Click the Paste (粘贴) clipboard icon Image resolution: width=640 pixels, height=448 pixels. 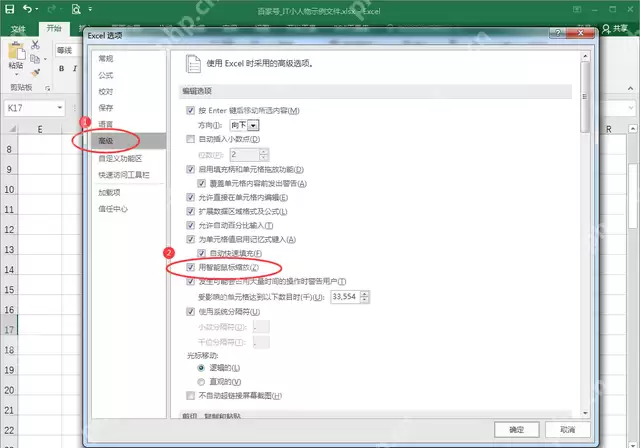(16, 52)
